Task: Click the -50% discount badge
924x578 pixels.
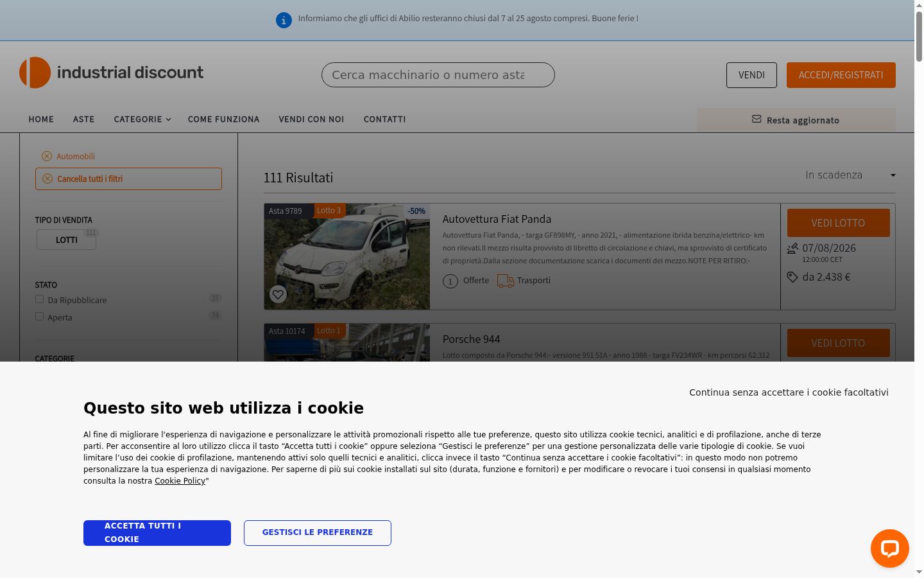Action: (x=416, y=211)
